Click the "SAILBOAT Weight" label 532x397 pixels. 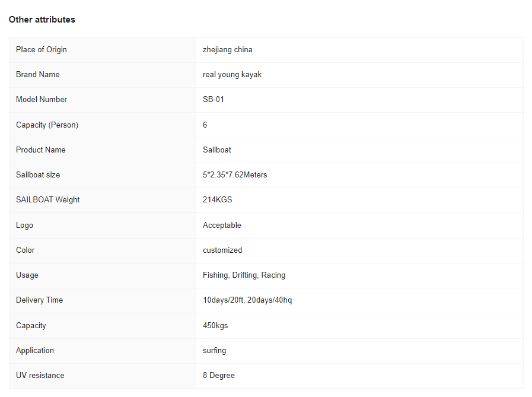click(x=48, y=200)
